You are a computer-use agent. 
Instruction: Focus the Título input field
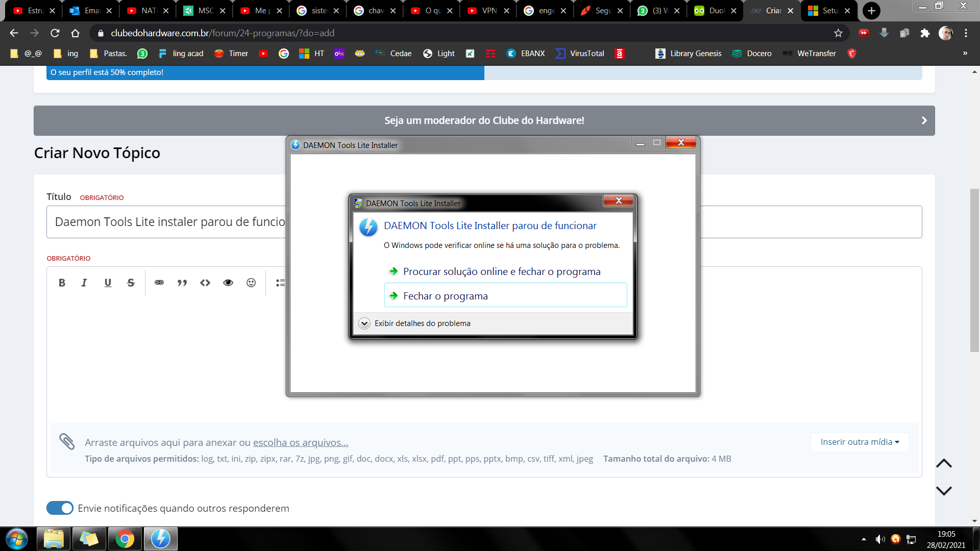point(484,222)
